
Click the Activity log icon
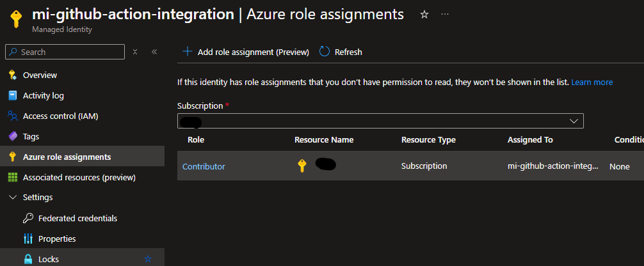point(13,96)
